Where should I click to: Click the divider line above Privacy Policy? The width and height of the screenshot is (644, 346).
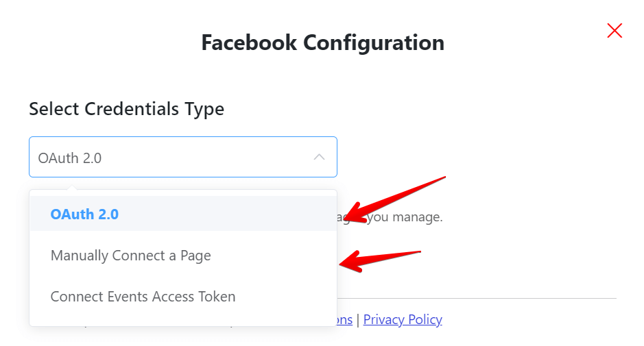tap(480, 298)
